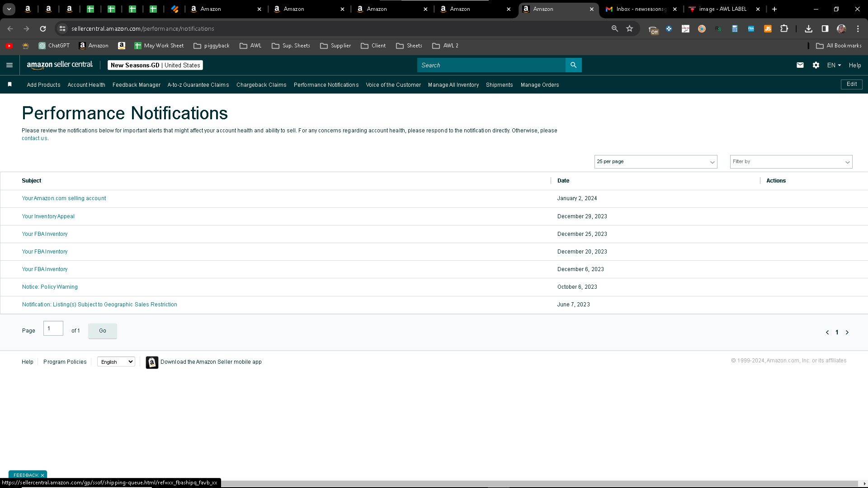Open the Your Inventory Appeal notification

click(48, 216)
